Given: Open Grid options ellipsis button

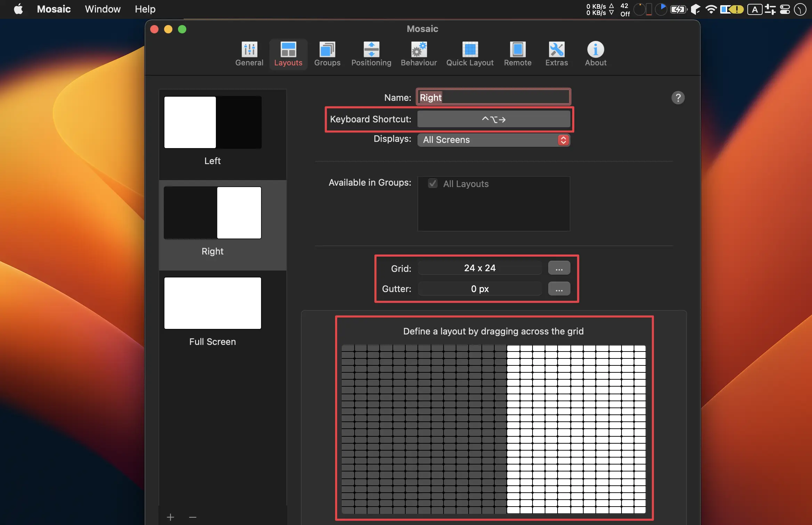Looking at the screenshot, I should [x=559, y=268].
